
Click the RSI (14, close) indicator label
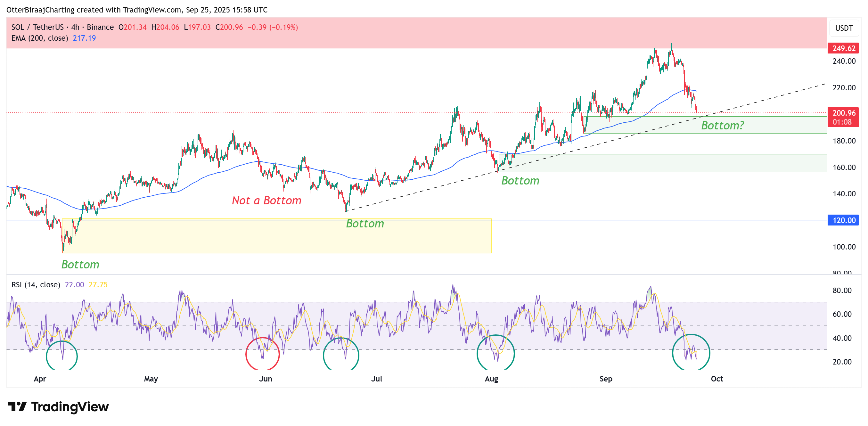click(36, 285)
